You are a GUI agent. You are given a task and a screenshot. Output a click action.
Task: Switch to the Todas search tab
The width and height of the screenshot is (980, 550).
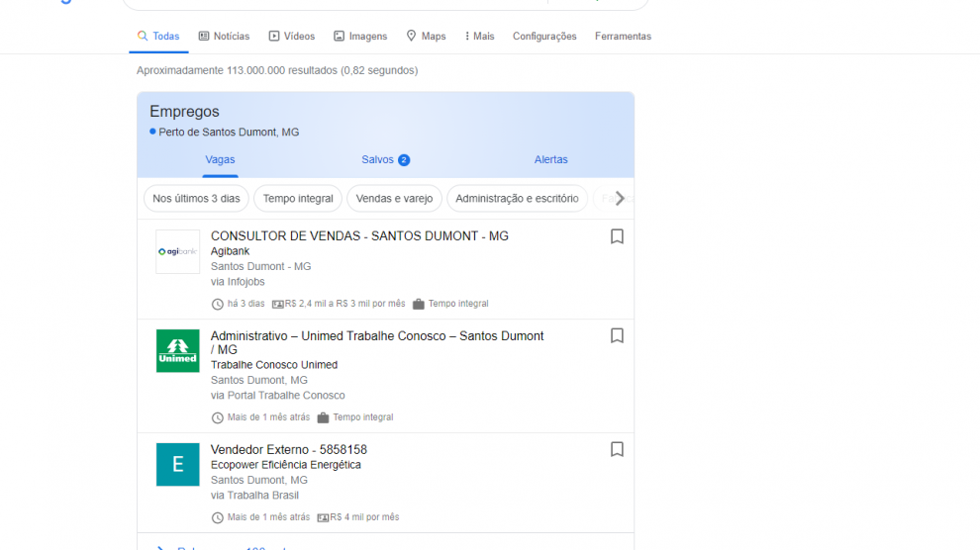tap(158, 37)
